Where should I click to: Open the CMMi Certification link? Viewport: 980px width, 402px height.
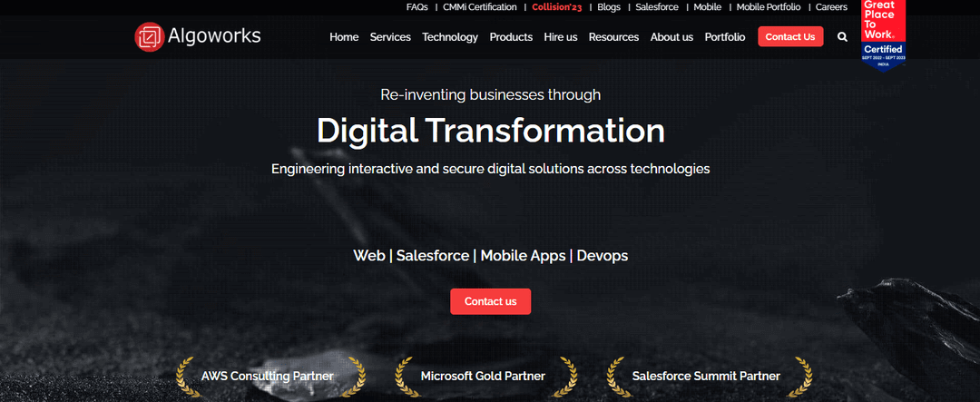click(480, 7)
